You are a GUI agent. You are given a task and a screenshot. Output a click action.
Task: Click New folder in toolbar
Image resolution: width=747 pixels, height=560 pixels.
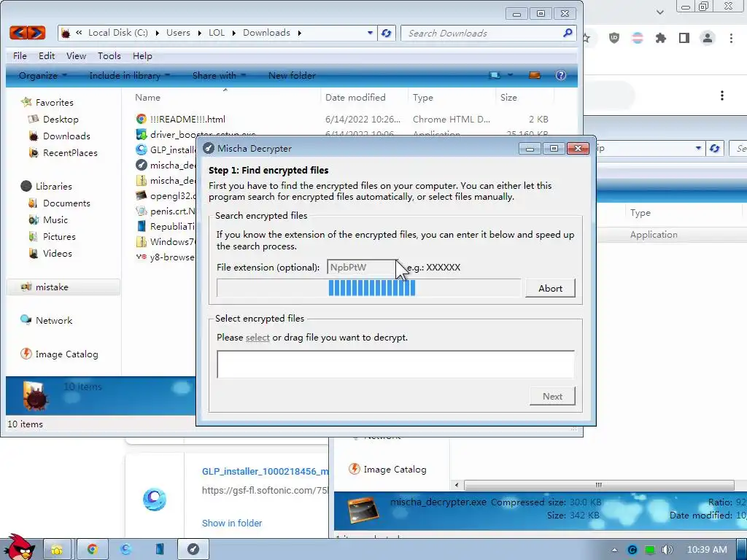[292, 75]
